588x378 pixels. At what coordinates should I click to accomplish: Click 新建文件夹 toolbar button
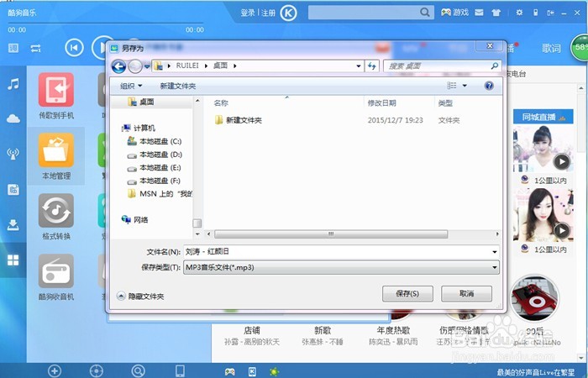tap(178, 86)
